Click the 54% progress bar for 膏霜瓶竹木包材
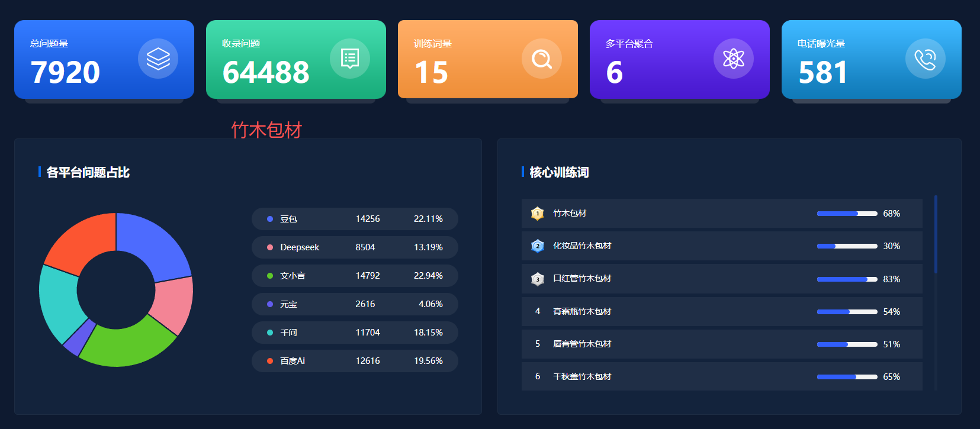The image size is (980, 429). [847, 312]
